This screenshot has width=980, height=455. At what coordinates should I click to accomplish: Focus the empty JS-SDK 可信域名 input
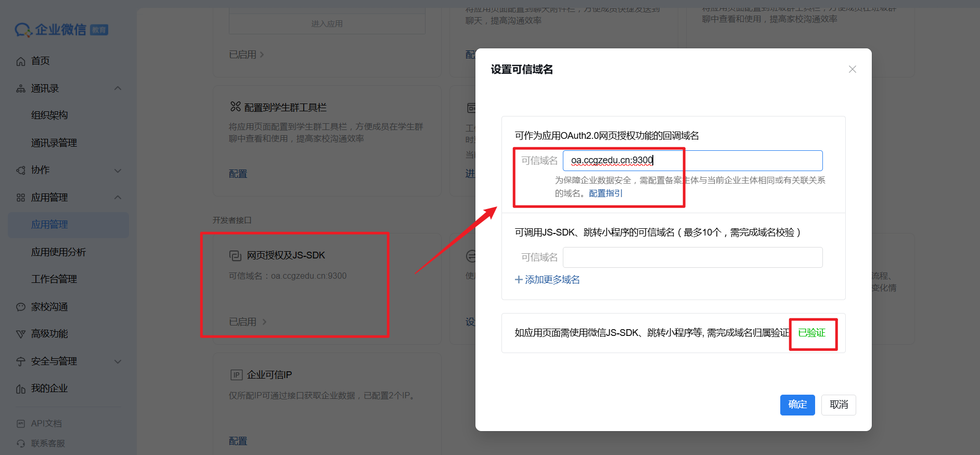(x=693, y=257)
